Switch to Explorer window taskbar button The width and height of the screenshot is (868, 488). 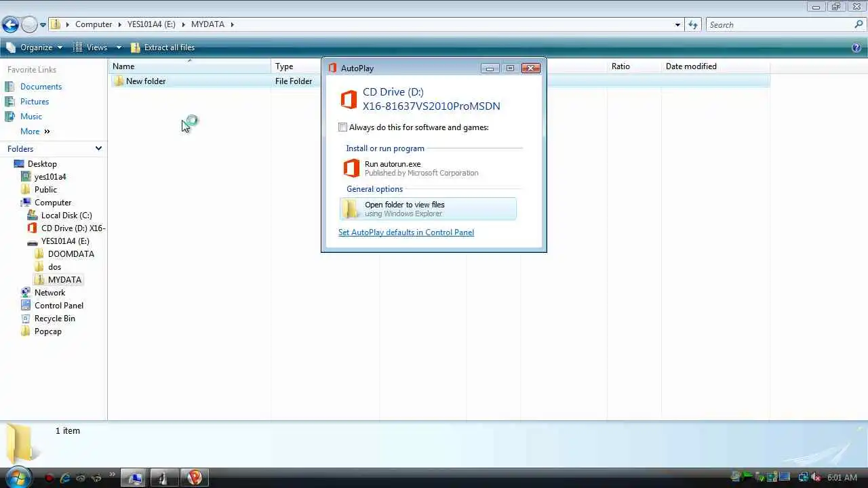click(134, 478)
